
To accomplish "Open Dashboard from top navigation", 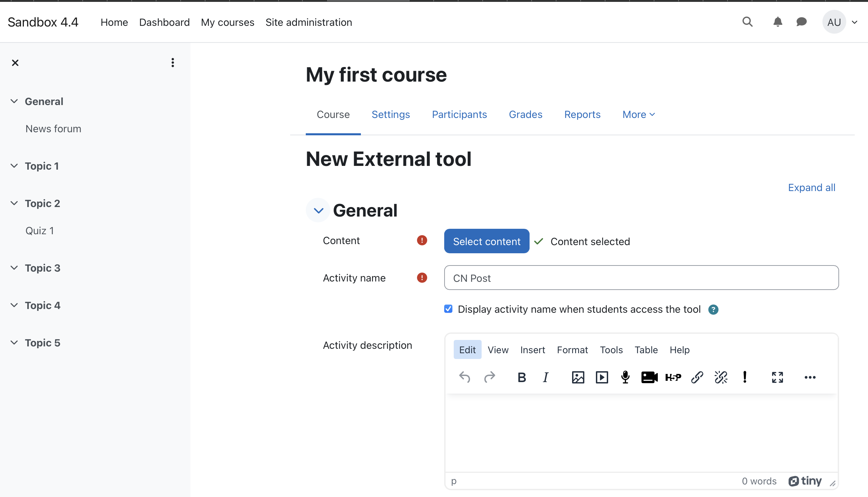I will click(x=164, y=22).
